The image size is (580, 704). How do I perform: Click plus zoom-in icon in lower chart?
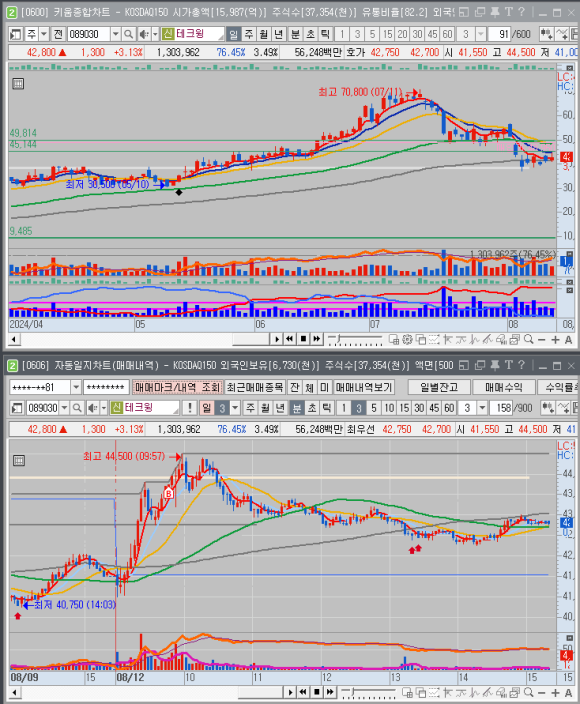point(555,692)
